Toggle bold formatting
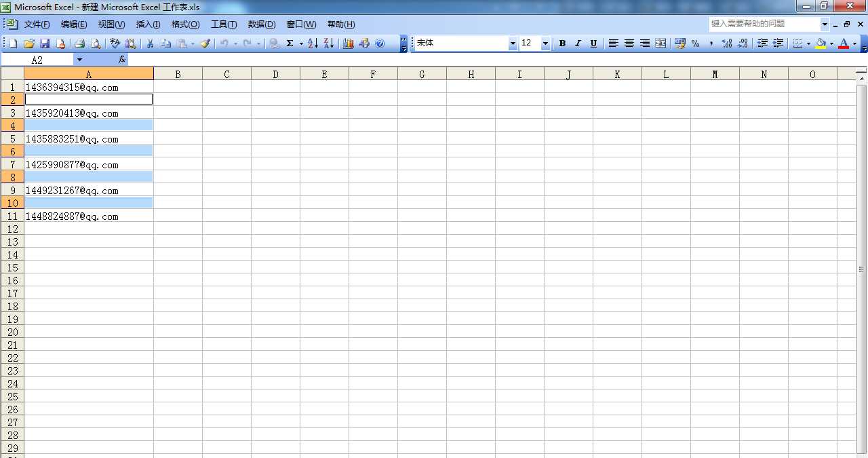Screen dimensions: 868x458 562,43
